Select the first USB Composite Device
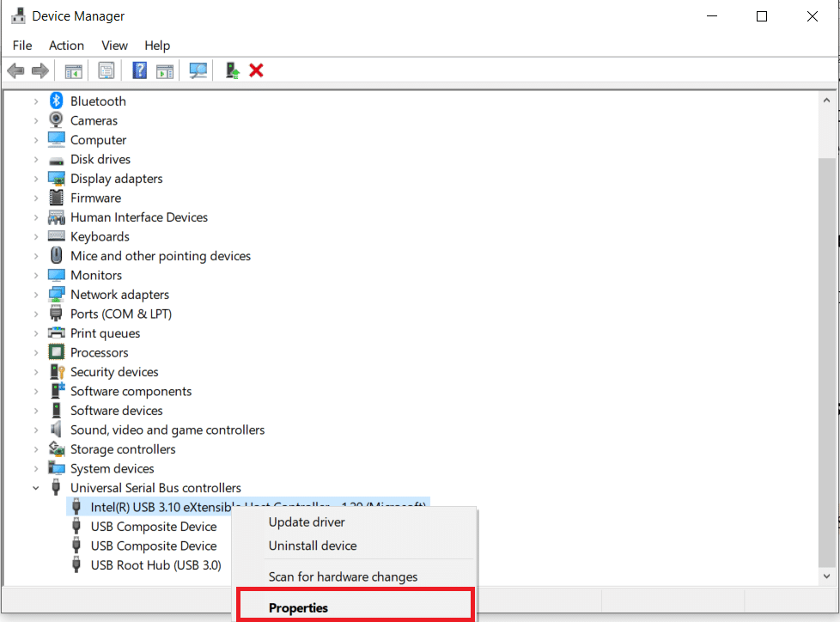Viewport: 840px width, 622px height. 154,526
